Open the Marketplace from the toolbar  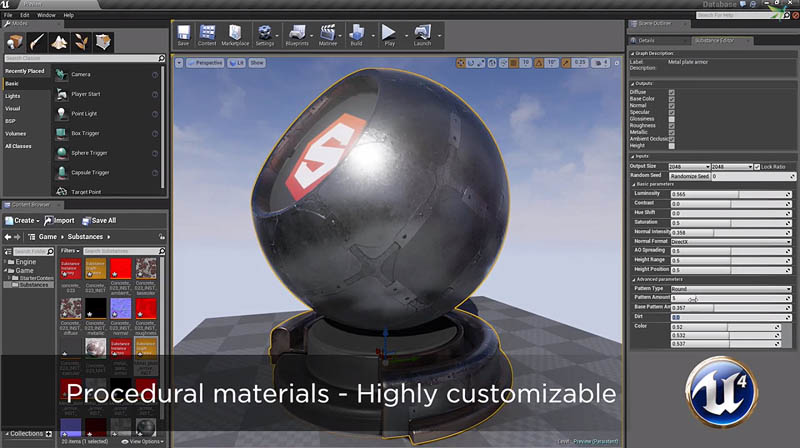click(235, 35)
